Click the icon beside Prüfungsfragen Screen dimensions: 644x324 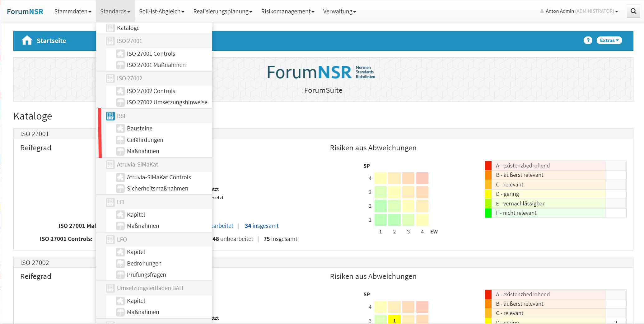[120, 275]
